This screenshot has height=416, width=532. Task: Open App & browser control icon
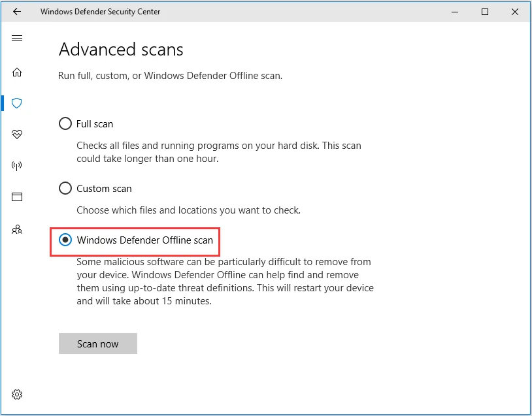(17, 197)
